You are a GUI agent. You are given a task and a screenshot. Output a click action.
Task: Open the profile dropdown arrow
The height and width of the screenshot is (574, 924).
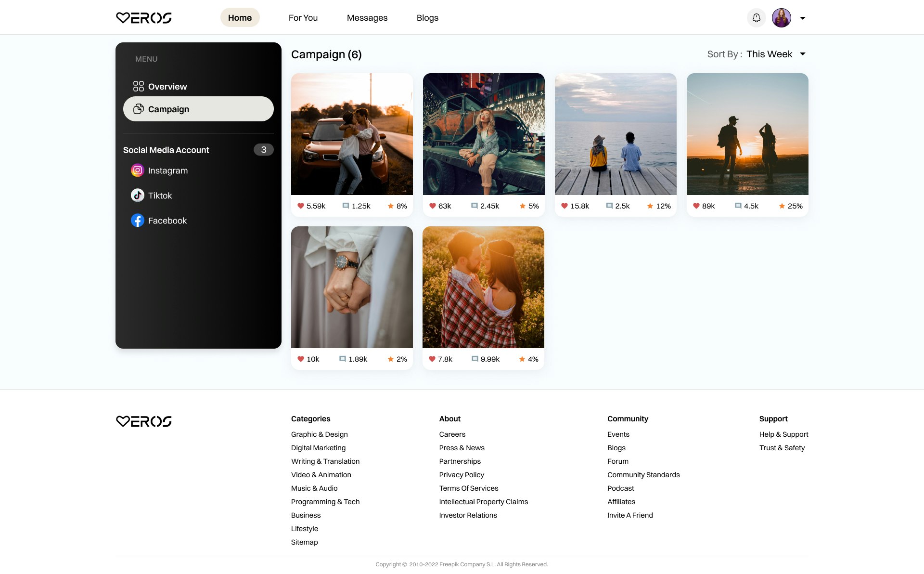pos(802,18)
